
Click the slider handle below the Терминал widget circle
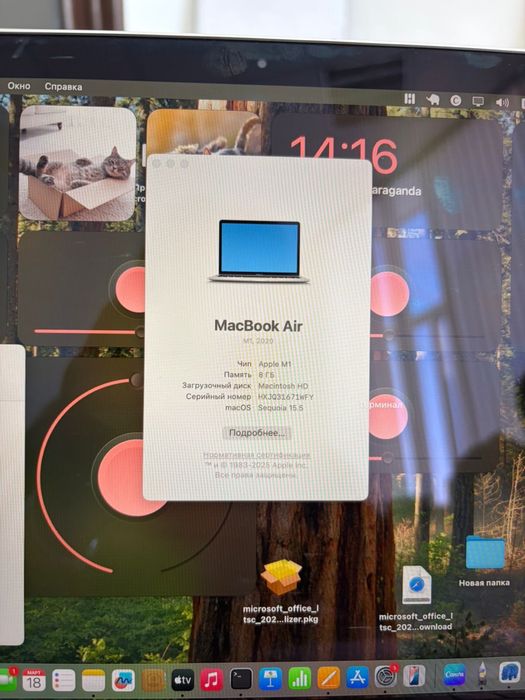coord(388,458)
